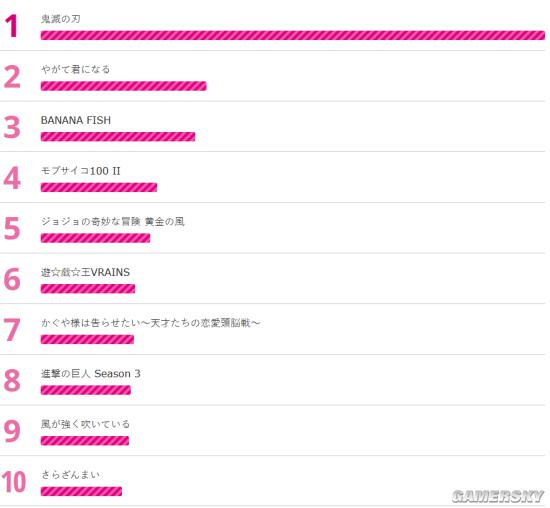
Task: Click the bar under さらざんまい
Action: click(x=81, y=491)
